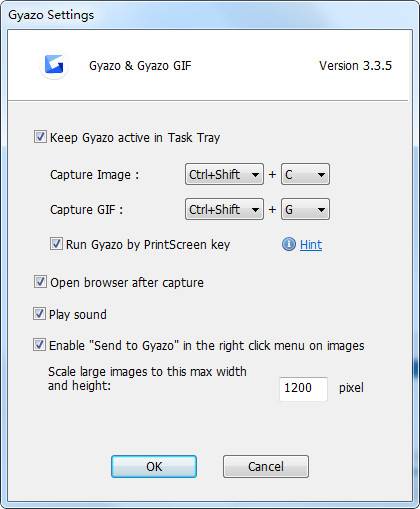420x509 pixels.
Task: Expand the Capture Image key dropdown showing C
Action: click(x=305, y=174)
